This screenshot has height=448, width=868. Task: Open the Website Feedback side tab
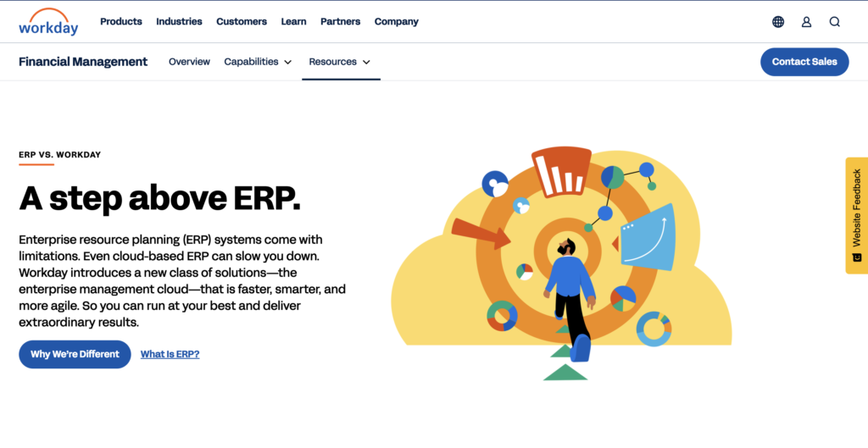(856, 216)
